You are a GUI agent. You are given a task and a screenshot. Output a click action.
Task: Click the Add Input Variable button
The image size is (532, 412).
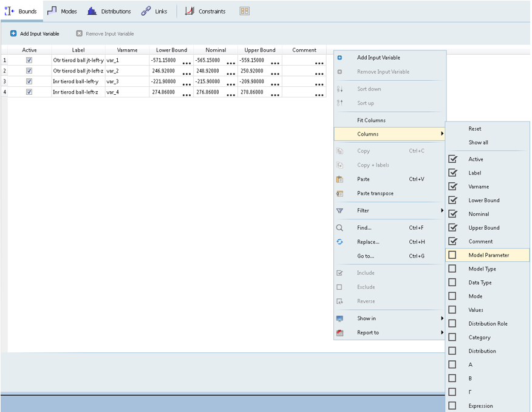(x=35, y=33)
